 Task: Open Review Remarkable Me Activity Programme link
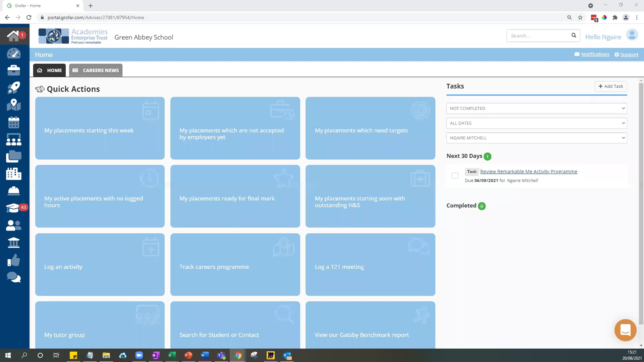pyautogui.click(x=528, y=172)
